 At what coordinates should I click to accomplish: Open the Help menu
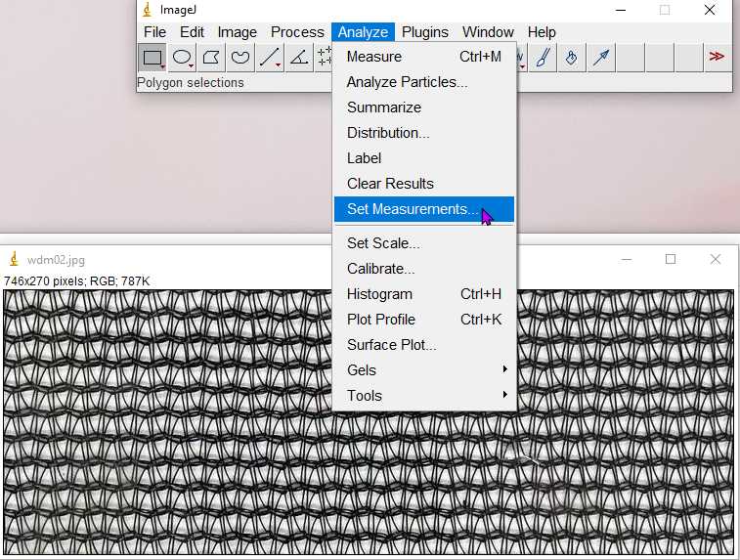click(542, 32)
